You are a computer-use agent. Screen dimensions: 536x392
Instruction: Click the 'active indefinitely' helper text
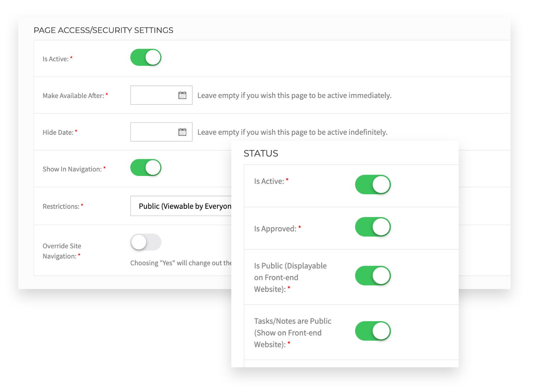click(x=292, y=132)
